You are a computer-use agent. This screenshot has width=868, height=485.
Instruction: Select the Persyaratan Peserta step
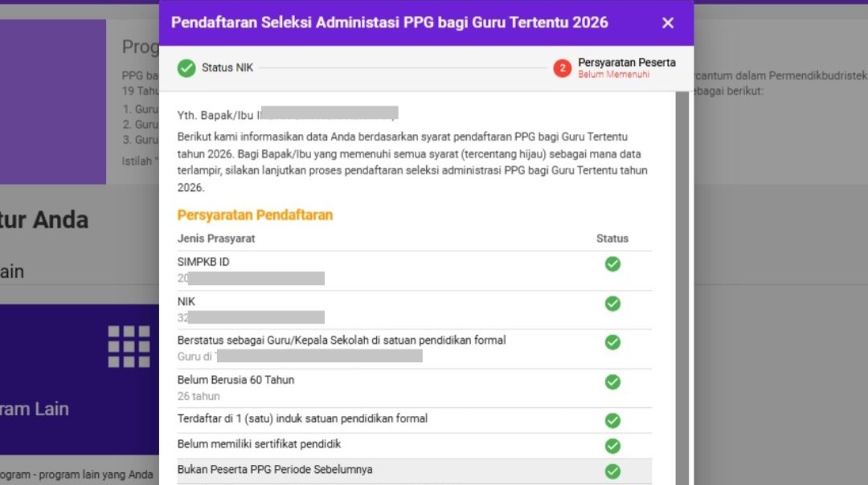point(626,62)
